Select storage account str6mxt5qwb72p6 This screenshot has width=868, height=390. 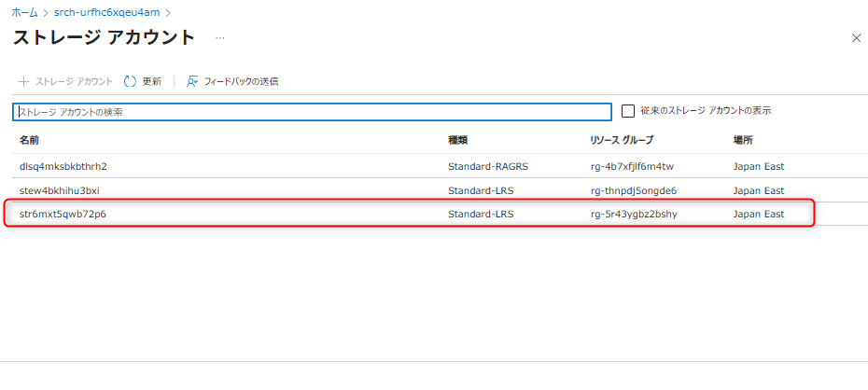tap(63, 214)
